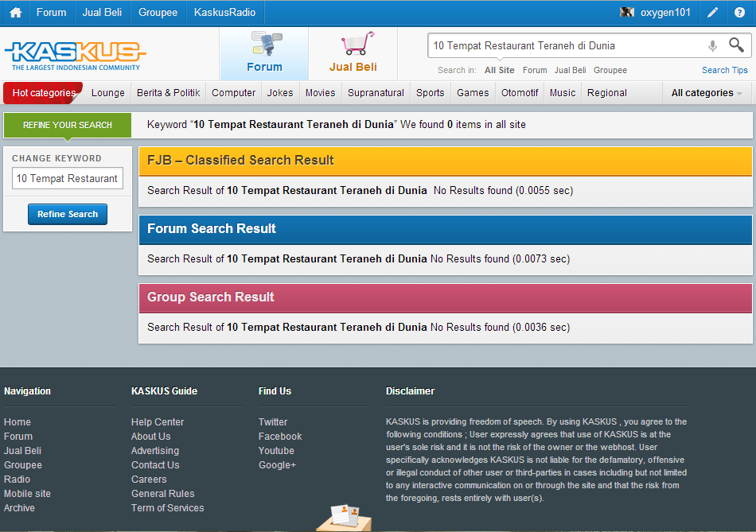Set search scope to Groupee
Viewport: 756px width, 532px height.
click(x=610, y=70)
